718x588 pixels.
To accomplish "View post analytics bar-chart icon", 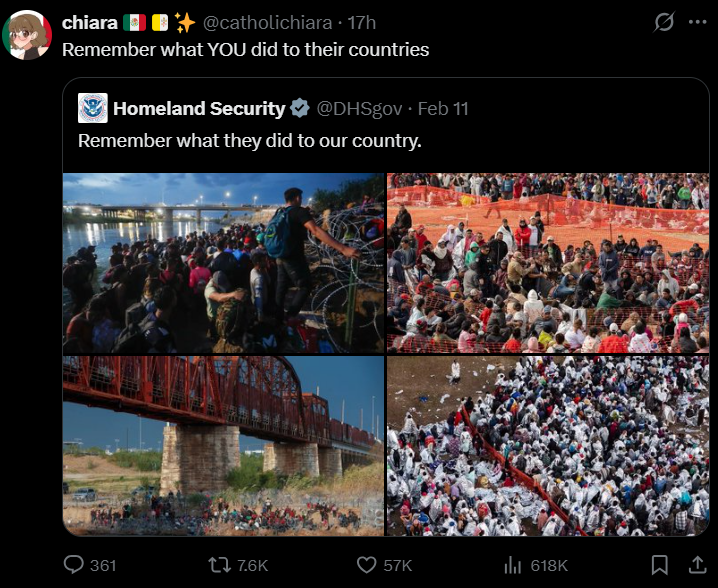I will coord(513,565).
